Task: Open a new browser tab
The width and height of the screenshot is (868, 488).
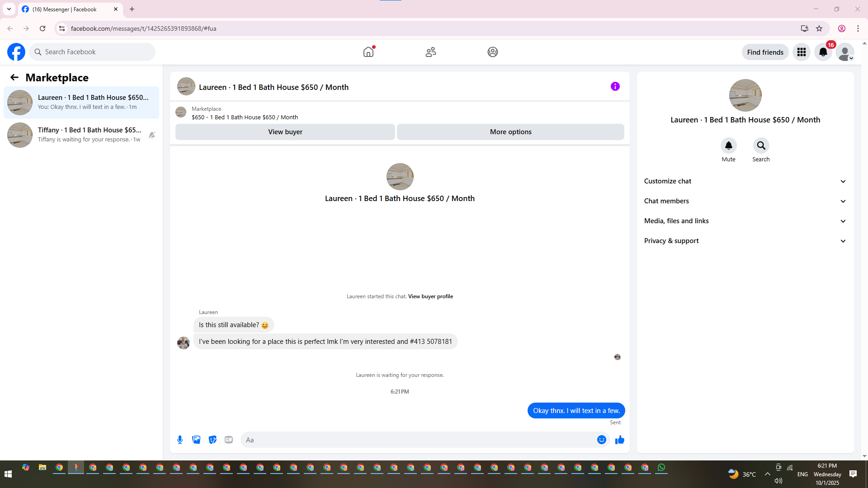Action: pyautogui.click(x=132, y=9)
